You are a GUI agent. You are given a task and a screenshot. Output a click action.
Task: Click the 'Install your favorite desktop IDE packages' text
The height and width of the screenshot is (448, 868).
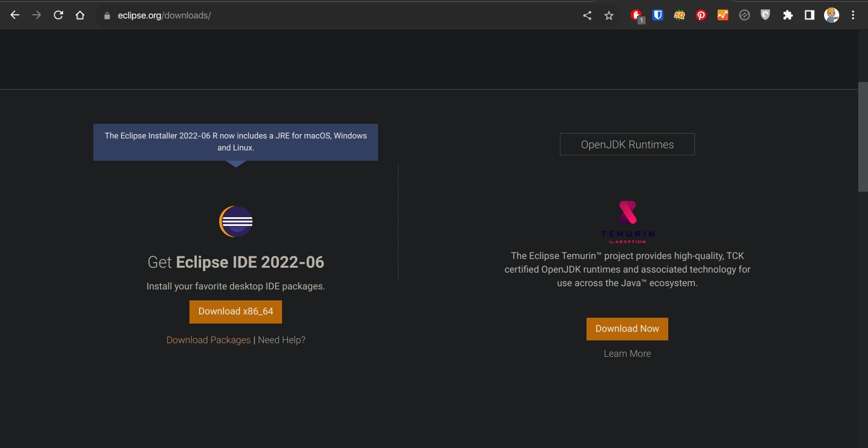tap(235, 286)
